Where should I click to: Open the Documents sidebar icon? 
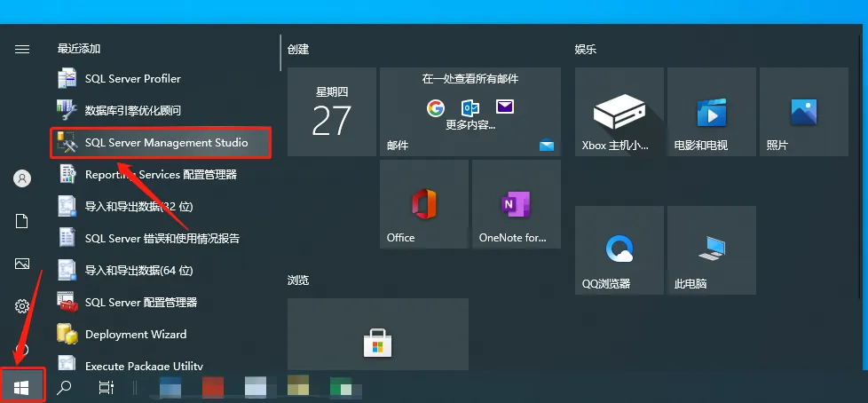(x=22, y=221)
